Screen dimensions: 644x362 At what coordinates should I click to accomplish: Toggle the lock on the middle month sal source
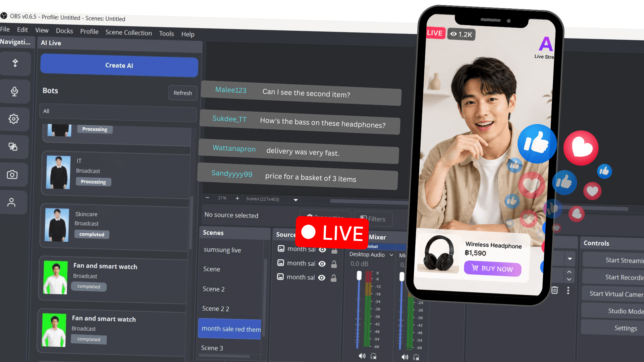334,264
